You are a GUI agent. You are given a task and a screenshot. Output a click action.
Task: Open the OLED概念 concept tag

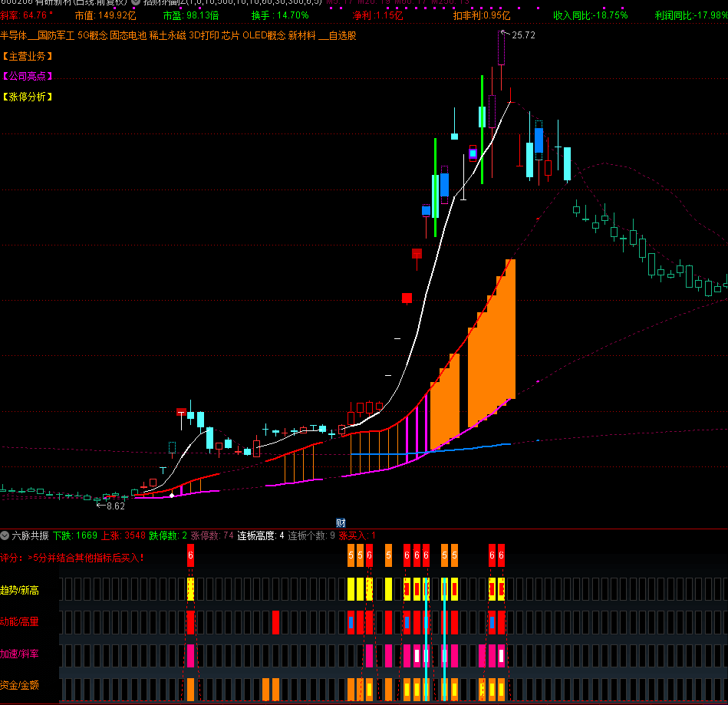[x=263, y=35]
